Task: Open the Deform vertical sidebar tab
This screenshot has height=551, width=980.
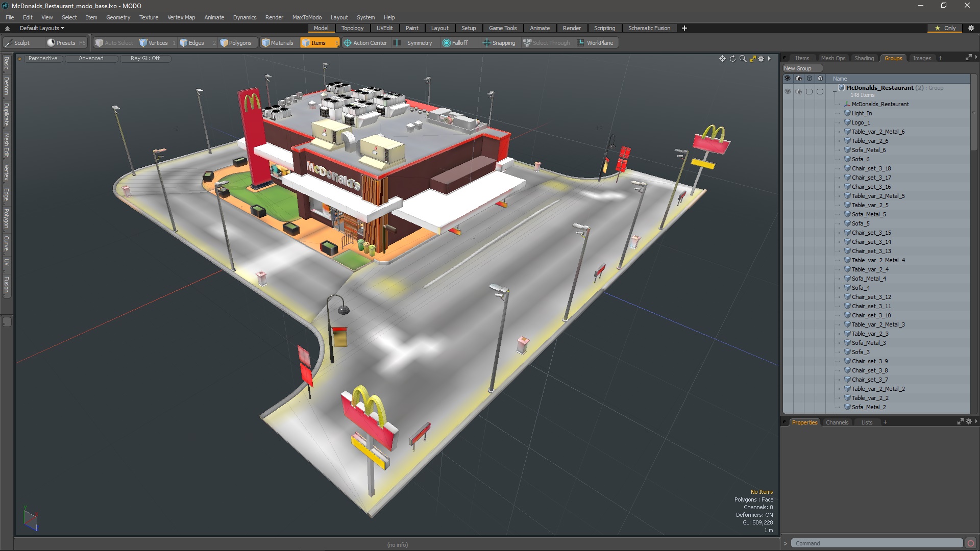Action: (x=6, y=86)
